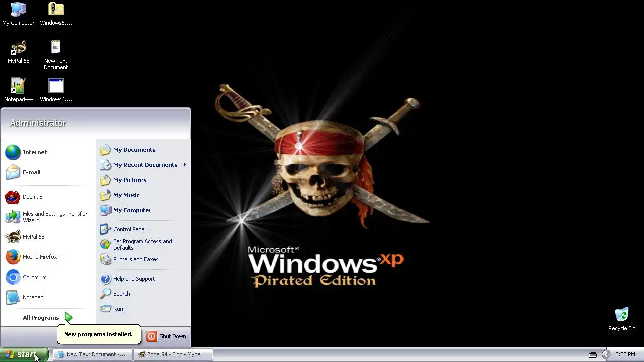Image resolution: width=644 pixels, height=362 pixels.
Task: Open Printers and Faxes
Action: [143, 259]
